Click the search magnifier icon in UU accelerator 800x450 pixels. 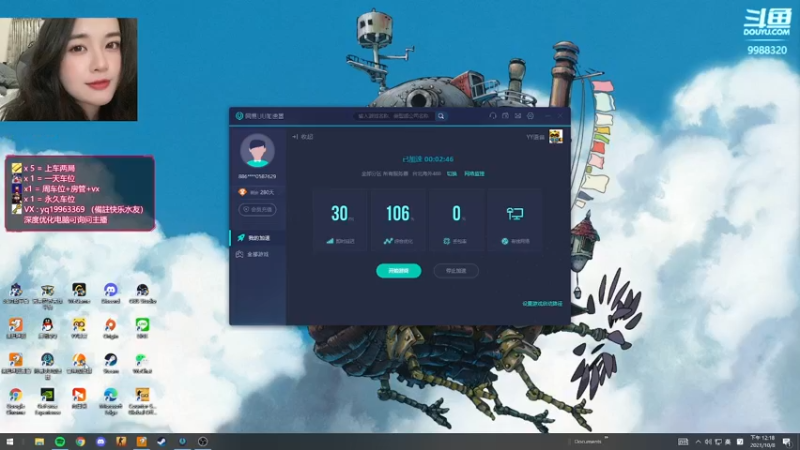[x=441, y=116]
